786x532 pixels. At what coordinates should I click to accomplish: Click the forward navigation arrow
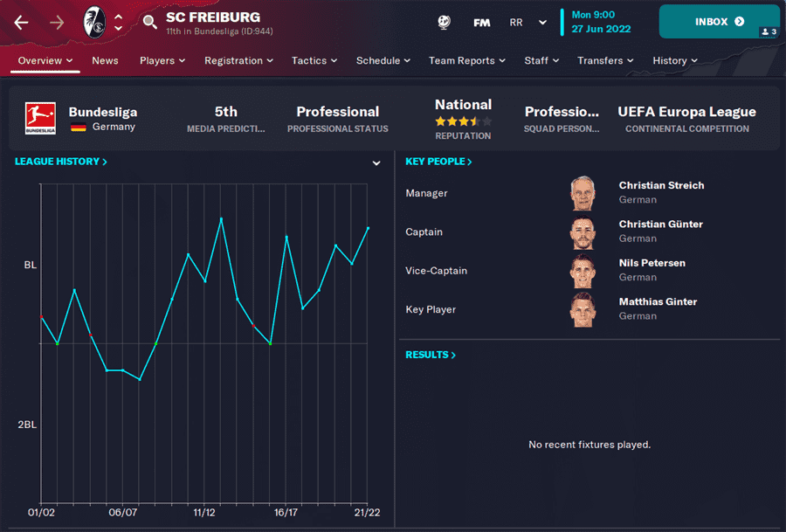tap(57, 23)
